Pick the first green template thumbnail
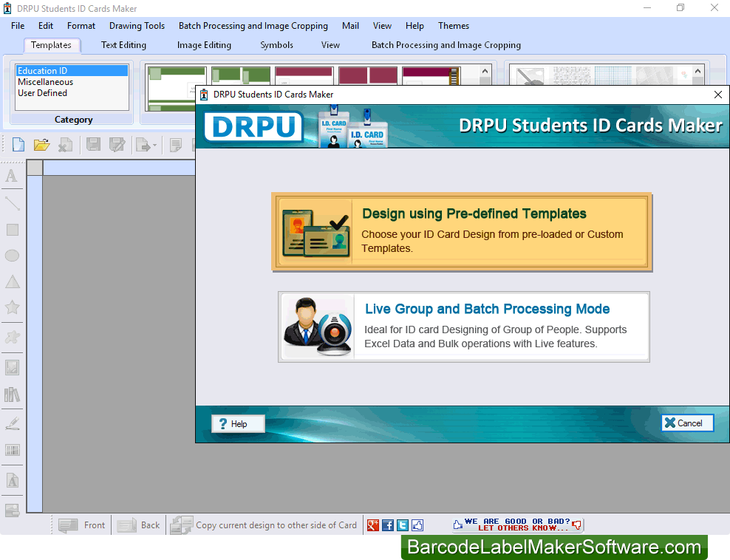The height and width of the screenshot is (560, 730). click(x=172, y=89)
